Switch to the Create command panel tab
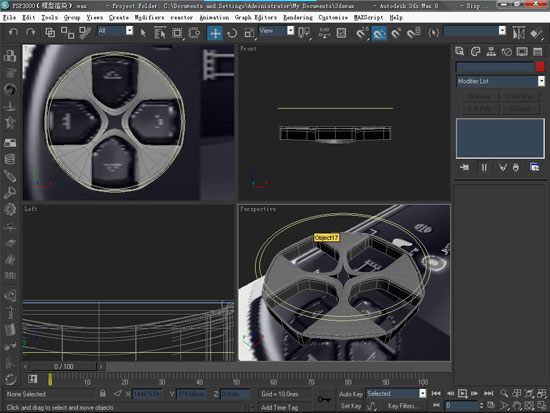This screenshot has width=550, height=413. click(x=460, y=52)
